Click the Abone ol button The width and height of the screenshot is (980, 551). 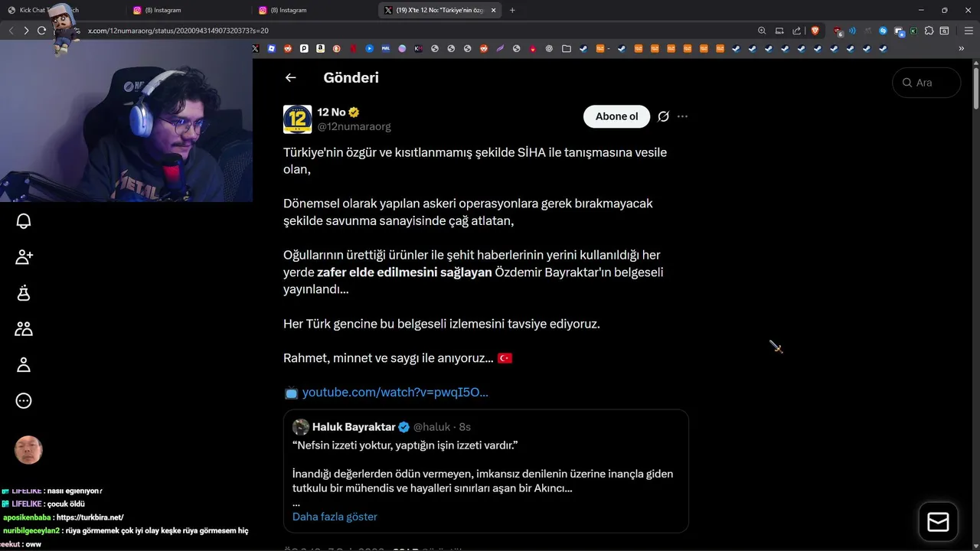pos(616,116)
